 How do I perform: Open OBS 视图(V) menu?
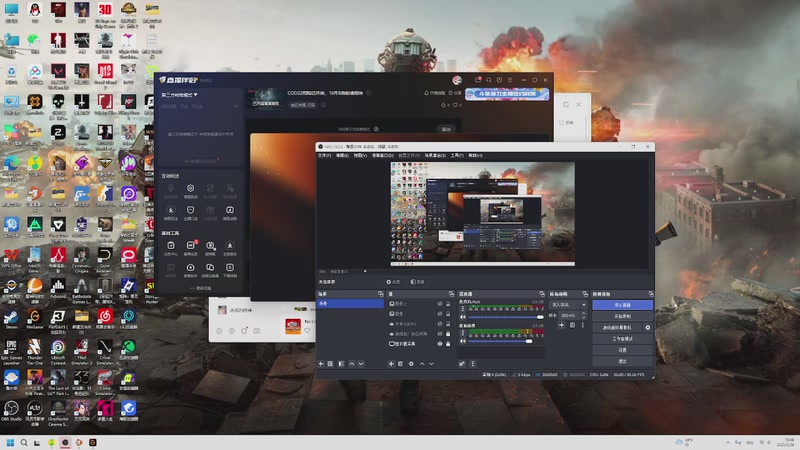tap(360, 155)
